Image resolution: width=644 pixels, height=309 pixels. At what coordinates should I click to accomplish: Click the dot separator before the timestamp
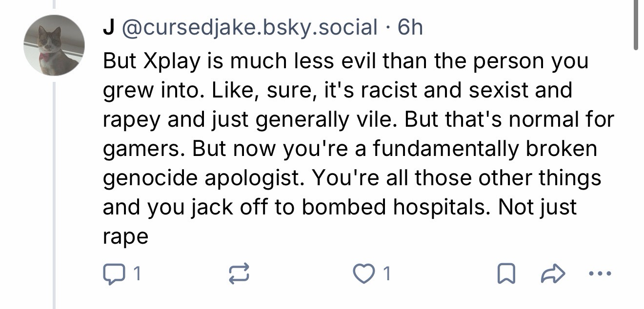388,28
